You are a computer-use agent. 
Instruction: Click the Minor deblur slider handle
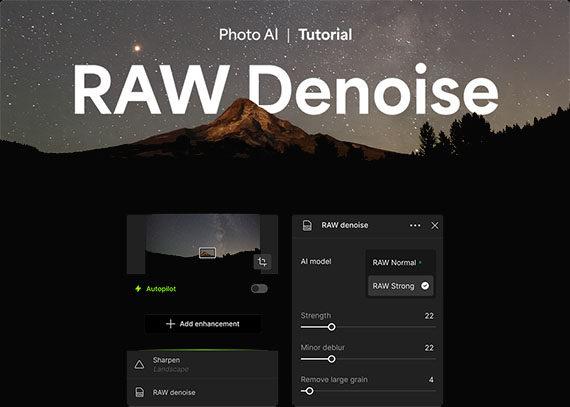[x=332, y=359]
